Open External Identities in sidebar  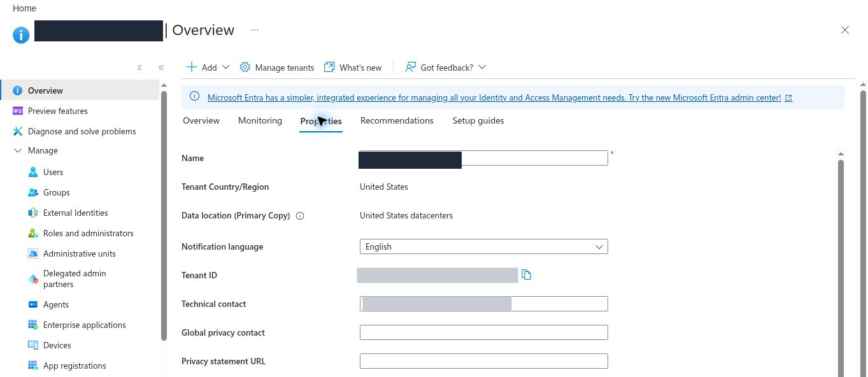click(76, 213)
